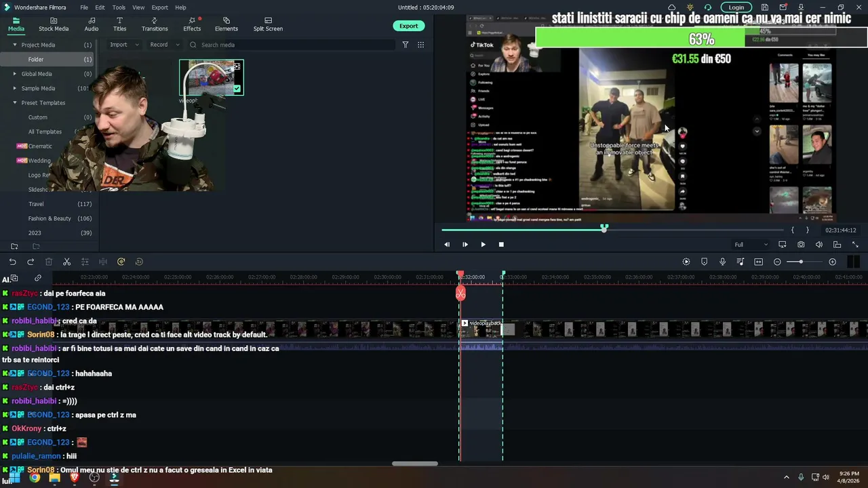Viewport: 868px width, 488px height.
Task: Switch the media grid view icon
Action: coord(420,45)
